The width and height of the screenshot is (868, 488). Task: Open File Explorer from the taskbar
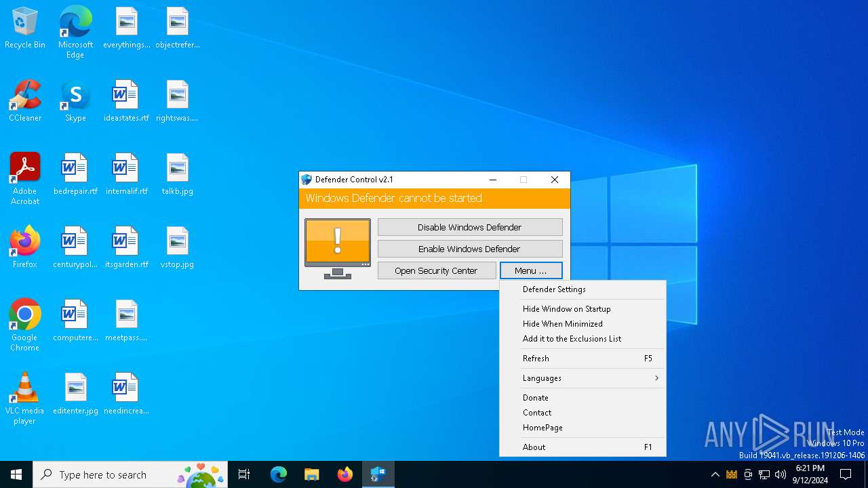click(311, 474)
